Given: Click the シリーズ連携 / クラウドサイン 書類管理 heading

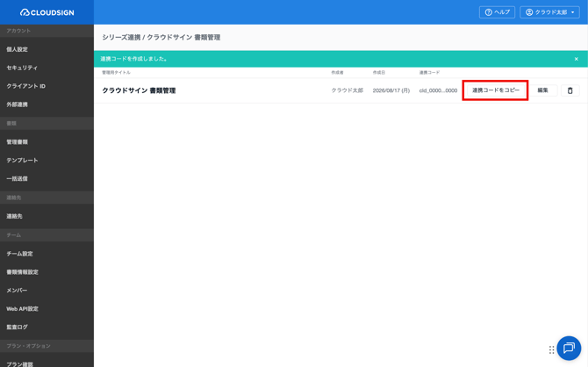Looking at the screenshot, I should [161, 38].
